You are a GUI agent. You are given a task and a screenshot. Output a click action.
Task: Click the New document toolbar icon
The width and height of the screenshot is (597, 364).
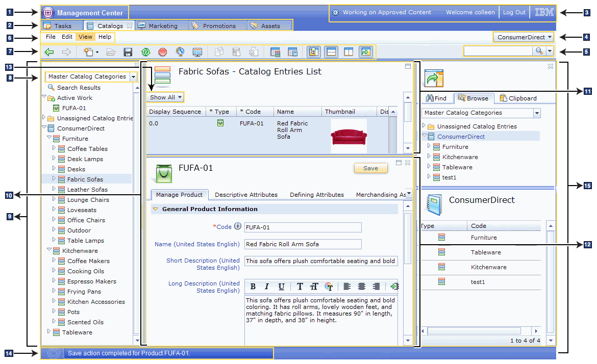tap(89, 51)
